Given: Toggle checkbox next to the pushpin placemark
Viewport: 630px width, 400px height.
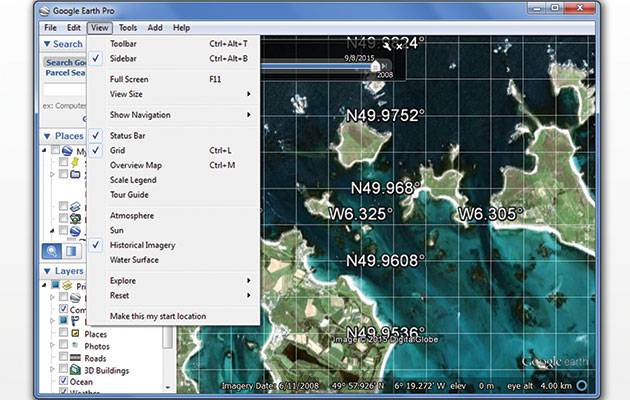Looking at the screenshot, I should [63, 162].
